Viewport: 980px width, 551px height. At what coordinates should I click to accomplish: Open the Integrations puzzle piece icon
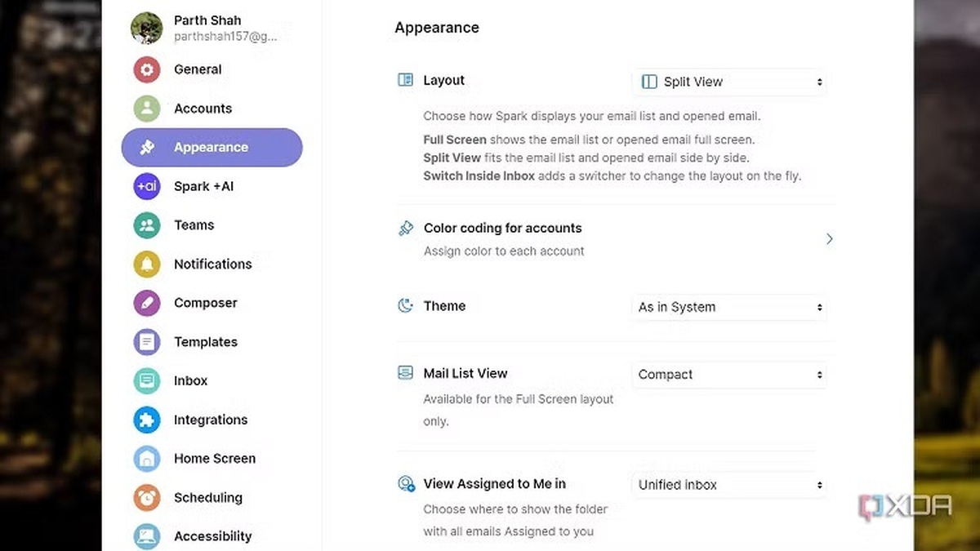147,420
